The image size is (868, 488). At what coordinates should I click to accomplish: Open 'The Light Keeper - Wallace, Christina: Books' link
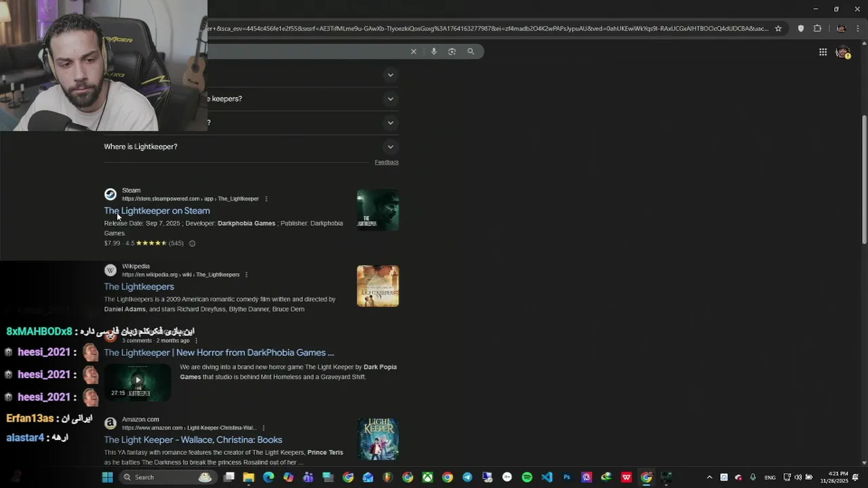pos(193,440)
